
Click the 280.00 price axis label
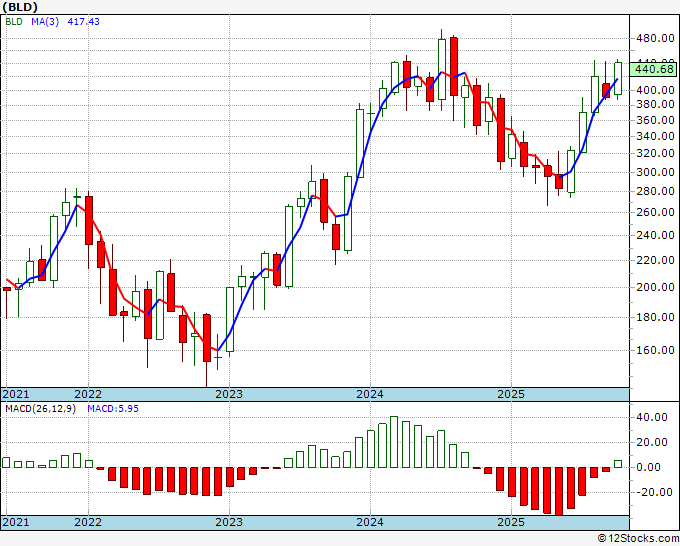click(x=655, y=191)
